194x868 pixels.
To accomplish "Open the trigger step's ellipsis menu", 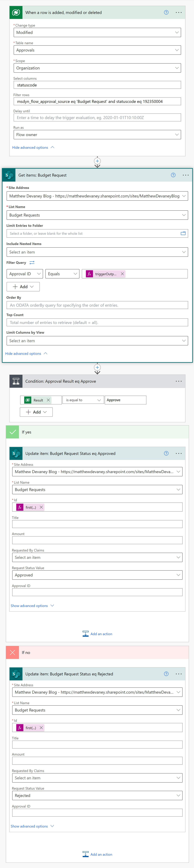I will click(178, 12).
